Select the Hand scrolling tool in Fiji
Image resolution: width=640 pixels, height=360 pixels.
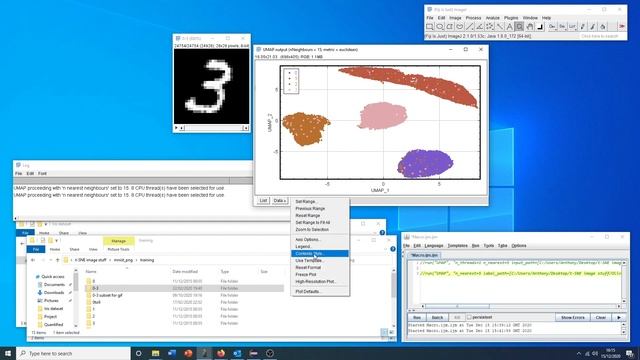pos(529,27)
